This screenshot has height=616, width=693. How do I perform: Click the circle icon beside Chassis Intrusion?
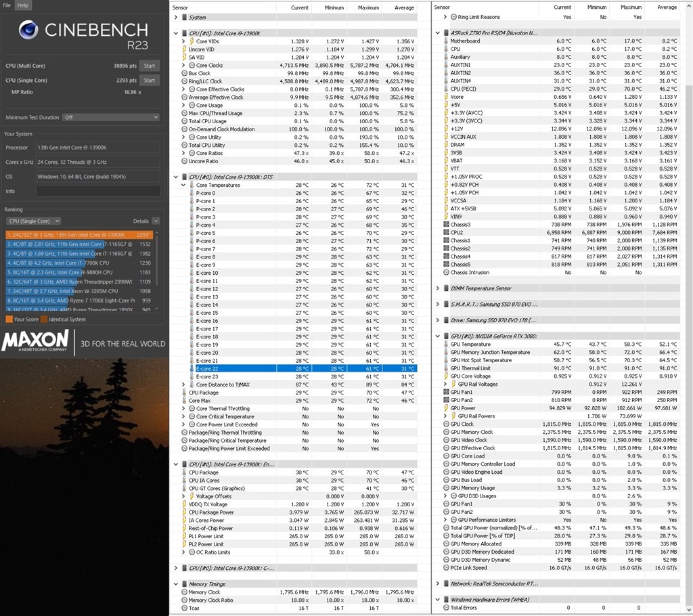coord(446,273)
